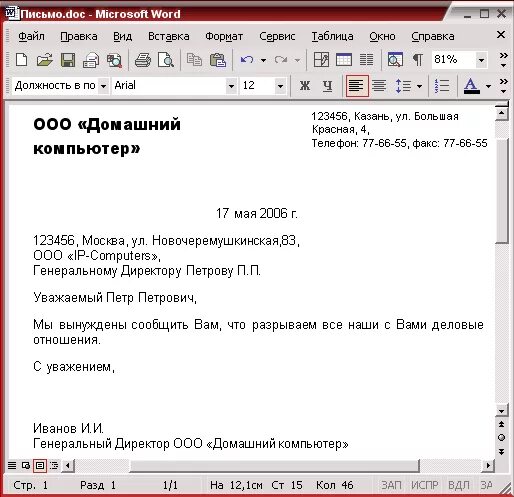Viewport: 514px width, 497px height.
Task: Apply line spacing icon
Action: [403, 86]
